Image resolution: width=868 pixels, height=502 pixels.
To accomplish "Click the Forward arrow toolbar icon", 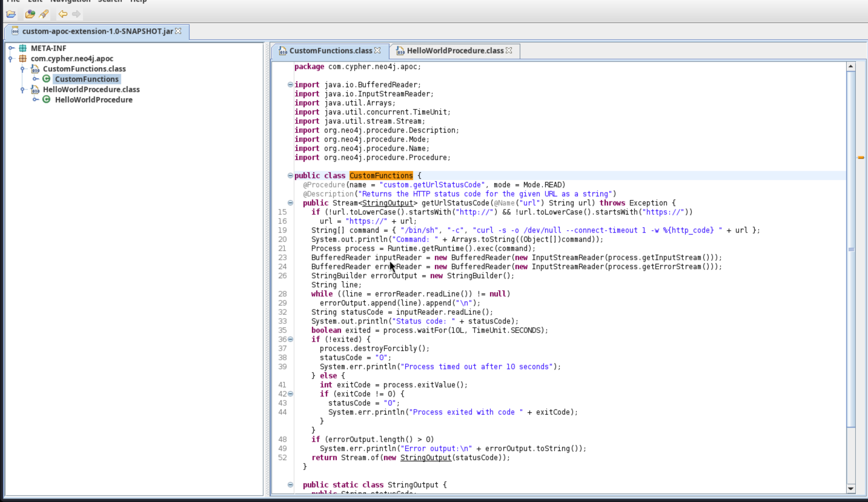I will point(76,14).
